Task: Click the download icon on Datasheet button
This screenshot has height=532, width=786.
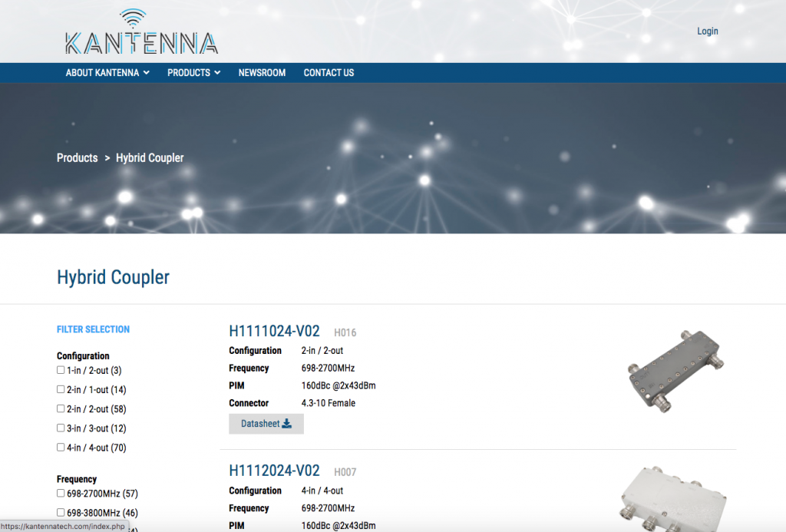Action: [286, 424]
